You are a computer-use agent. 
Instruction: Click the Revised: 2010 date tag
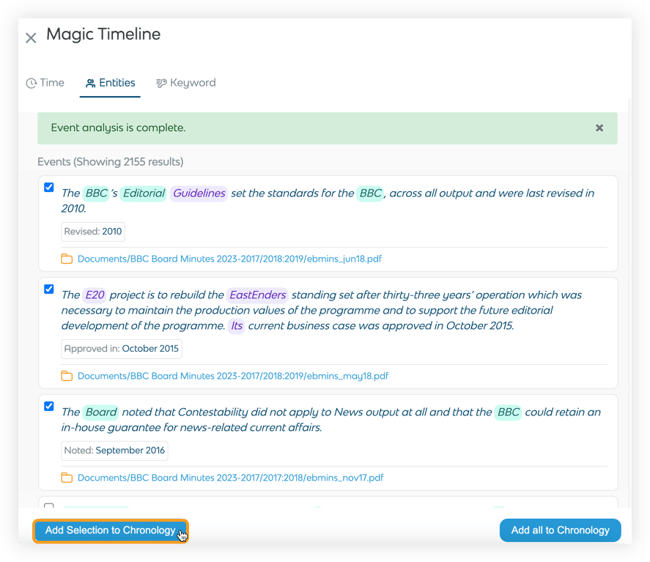click(93, 232)
